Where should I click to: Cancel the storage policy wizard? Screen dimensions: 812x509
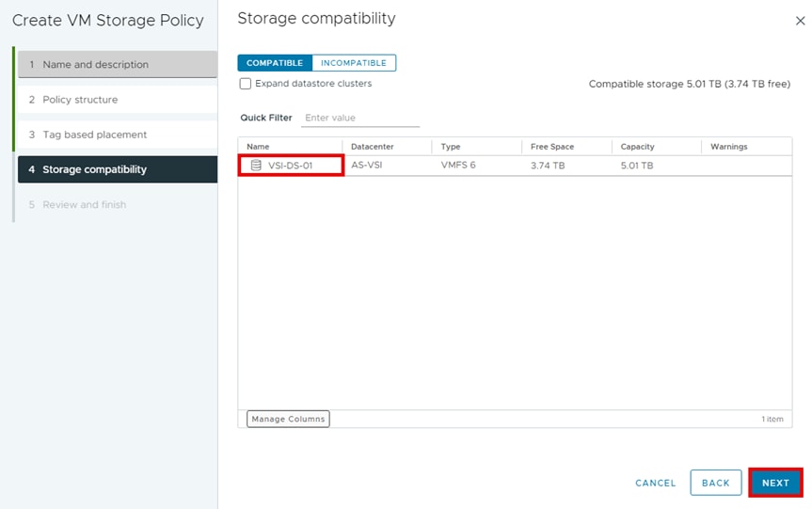655,483
